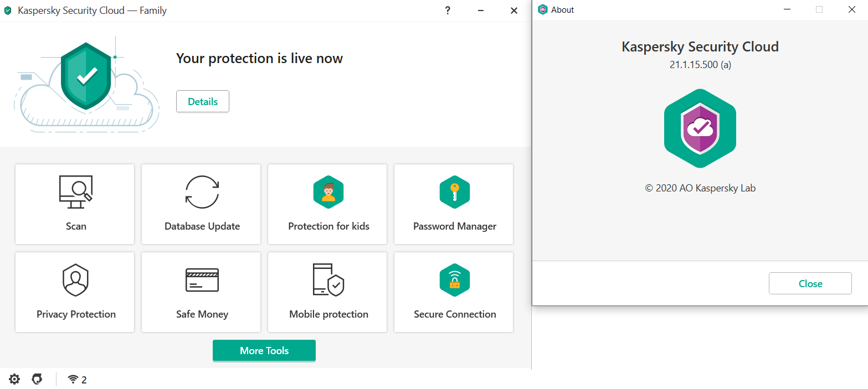Click the network device count 2

(84, 380)
